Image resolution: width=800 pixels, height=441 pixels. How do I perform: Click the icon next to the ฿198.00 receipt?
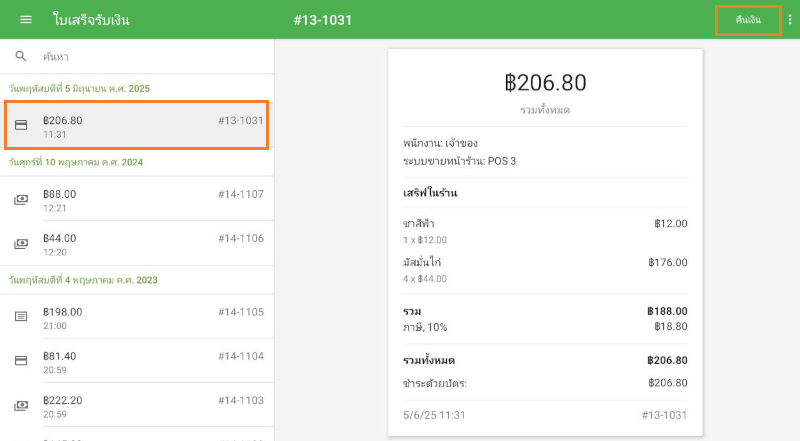21,317
